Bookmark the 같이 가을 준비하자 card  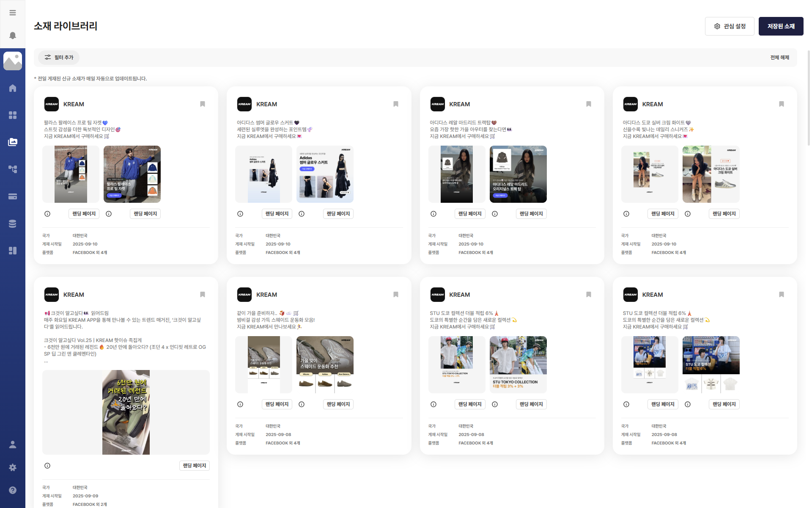coord(396,295)
